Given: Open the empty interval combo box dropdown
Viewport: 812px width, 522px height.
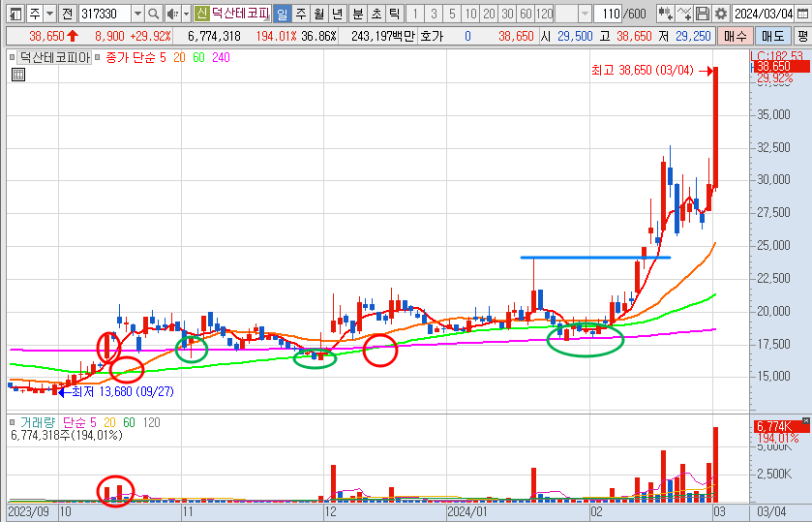Looking at the screenshot, I should tap(585, 14).
